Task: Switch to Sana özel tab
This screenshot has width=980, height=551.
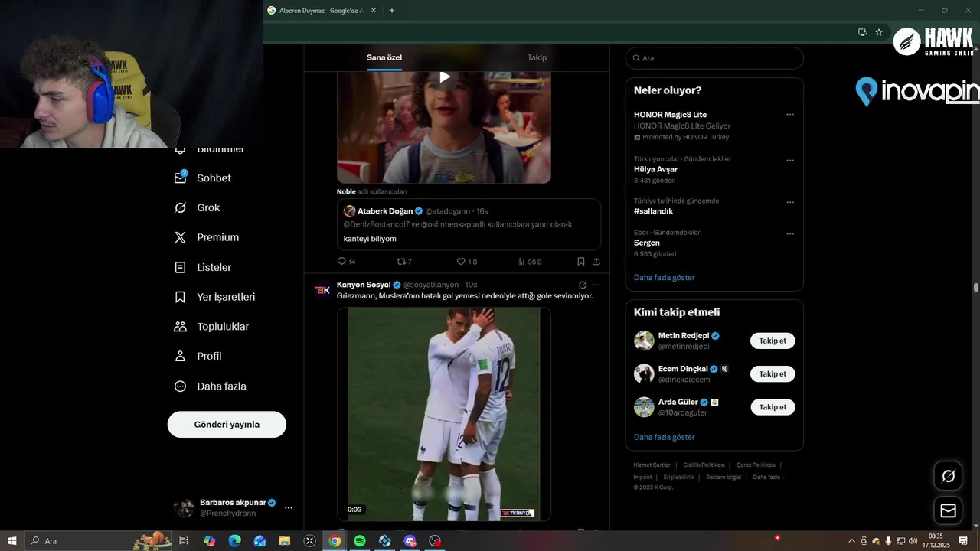Action: (384, 57)
